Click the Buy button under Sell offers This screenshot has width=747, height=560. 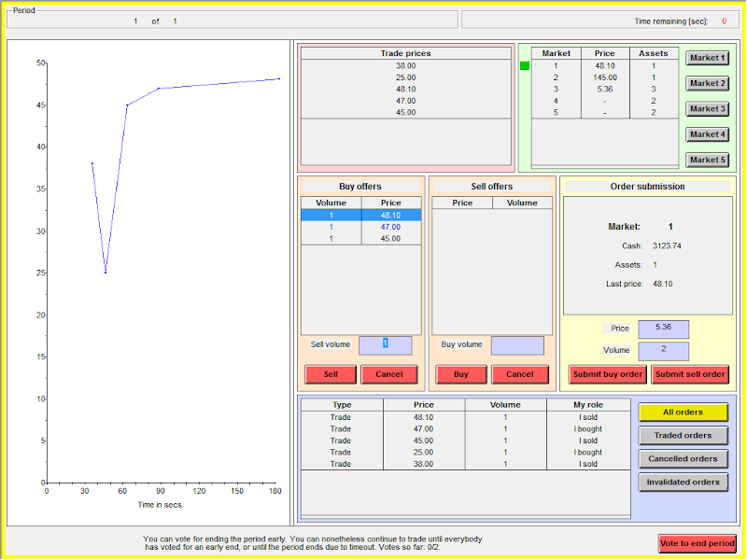(x=461, y=374)
